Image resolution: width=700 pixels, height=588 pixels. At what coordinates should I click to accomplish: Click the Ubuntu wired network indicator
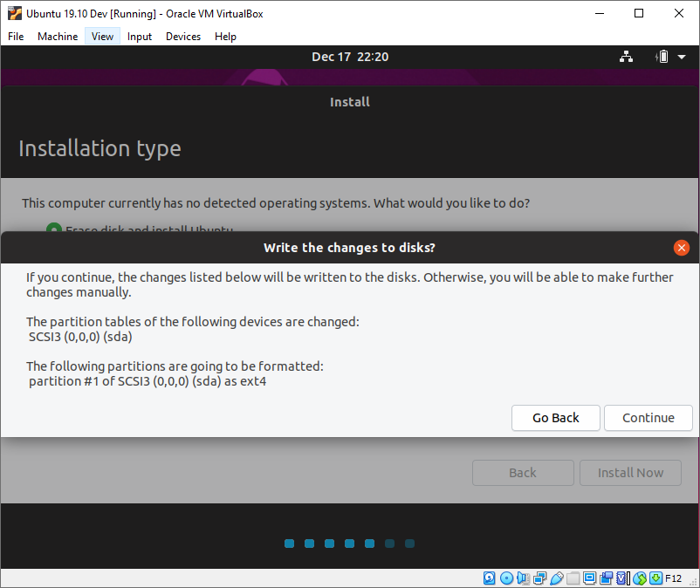point(626,57)
